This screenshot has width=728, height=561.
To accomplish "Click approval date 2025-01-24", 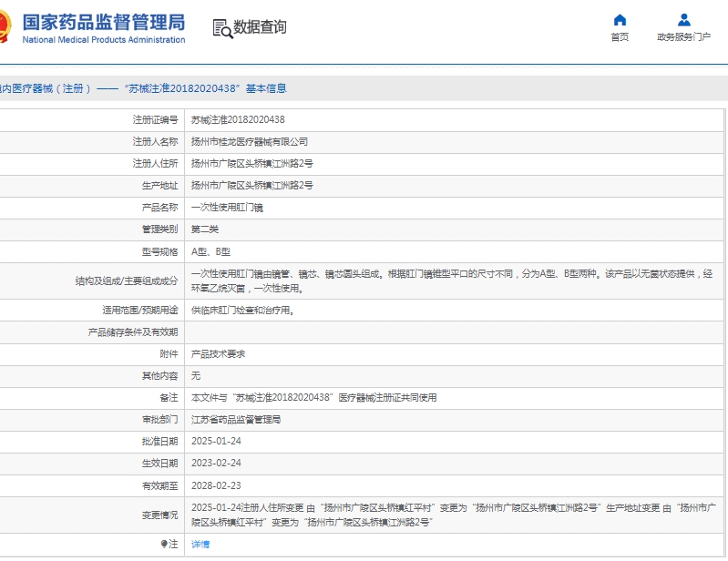I will coord(216,442).
